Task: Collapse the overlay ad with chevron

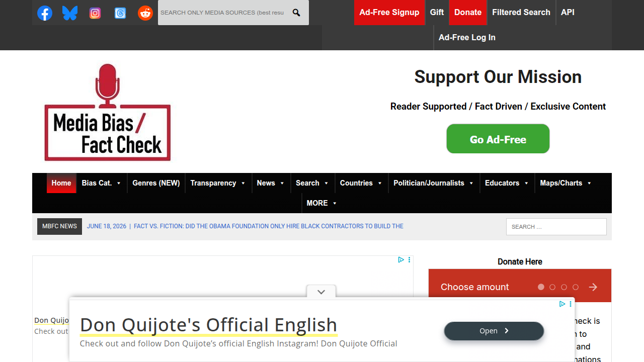Action: (321, 292)
